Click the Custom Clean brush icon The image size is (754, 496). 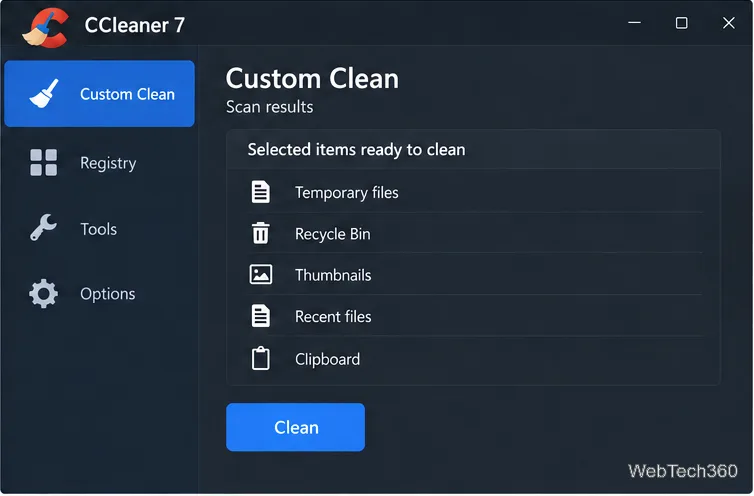coord(44,93)
